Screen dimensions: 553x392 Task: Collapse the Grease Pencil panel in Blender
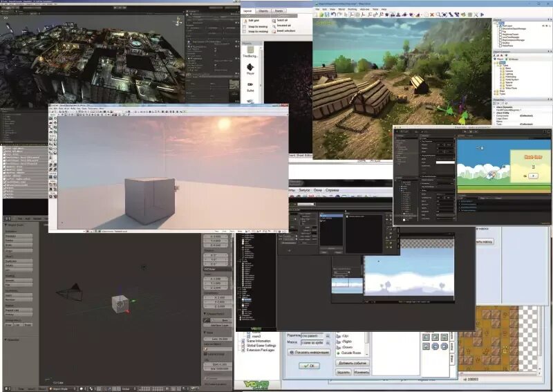coord(205,314)
